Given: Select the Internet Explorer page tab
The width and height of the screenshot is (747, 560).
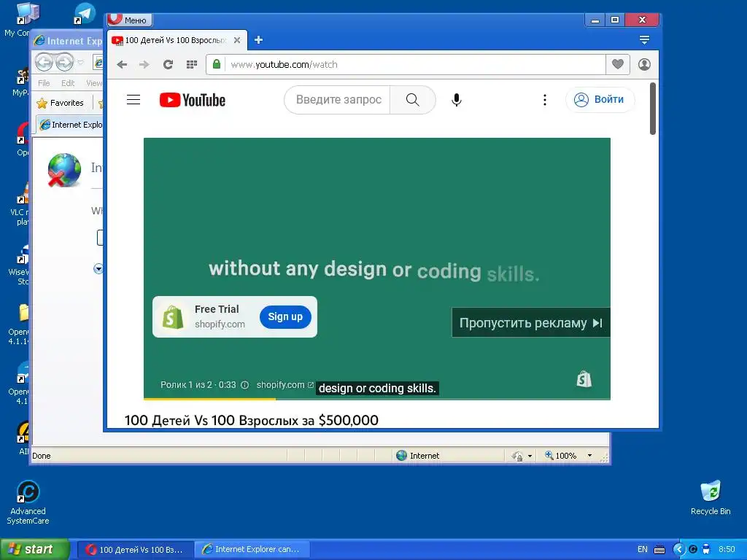Looking at the screenshot, I should (70, 125).
